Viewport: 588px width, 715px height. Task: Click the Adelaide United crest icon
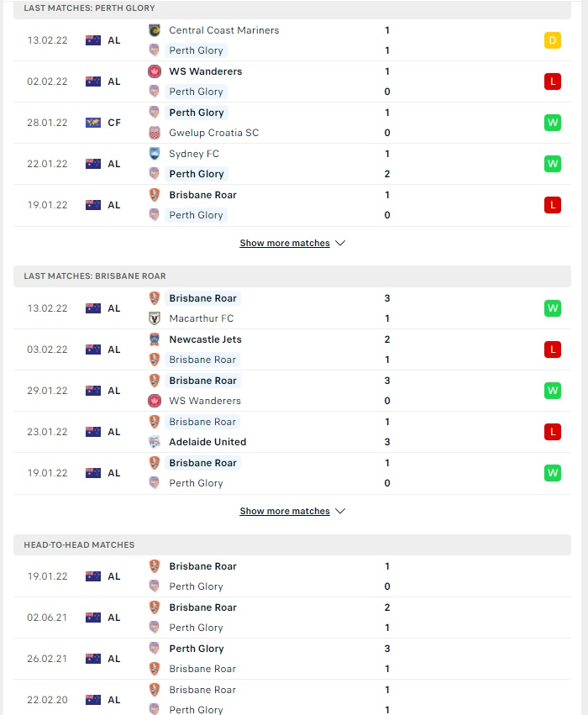[x=155, y=442]
